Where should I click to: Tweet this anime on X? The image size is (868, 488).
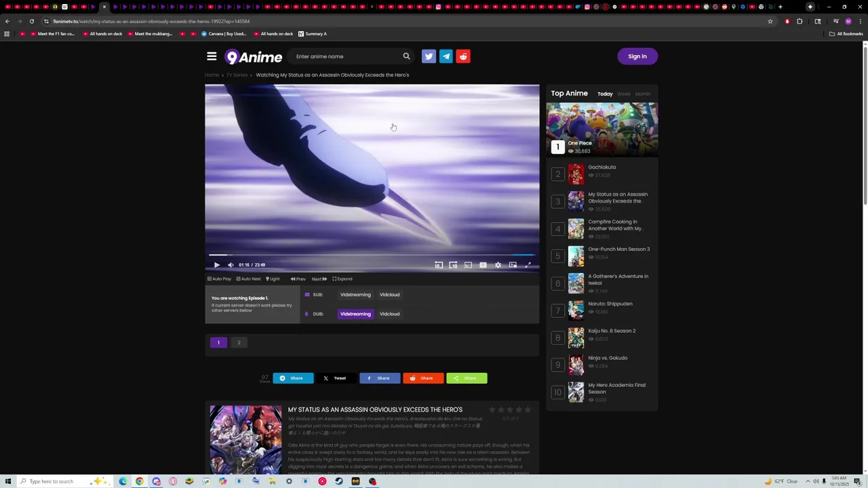336,378
